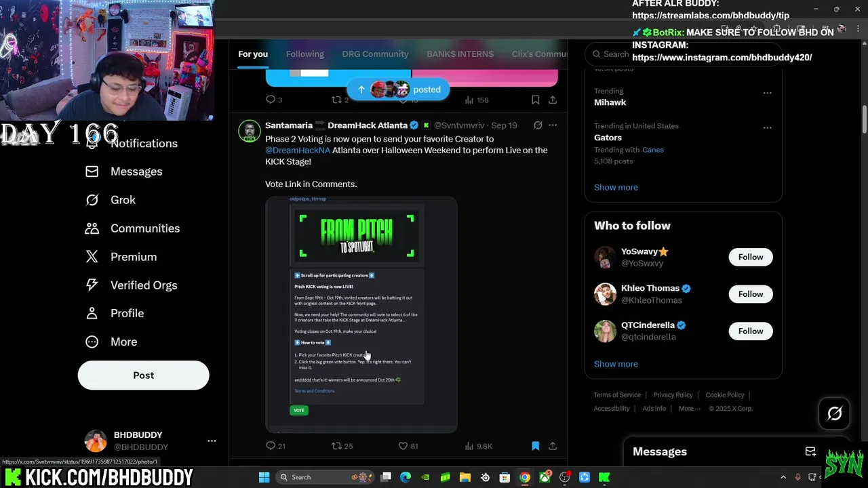
Task: Reply to Santamaria's DreamHack post (21 comments)
Action: [275, 446]
